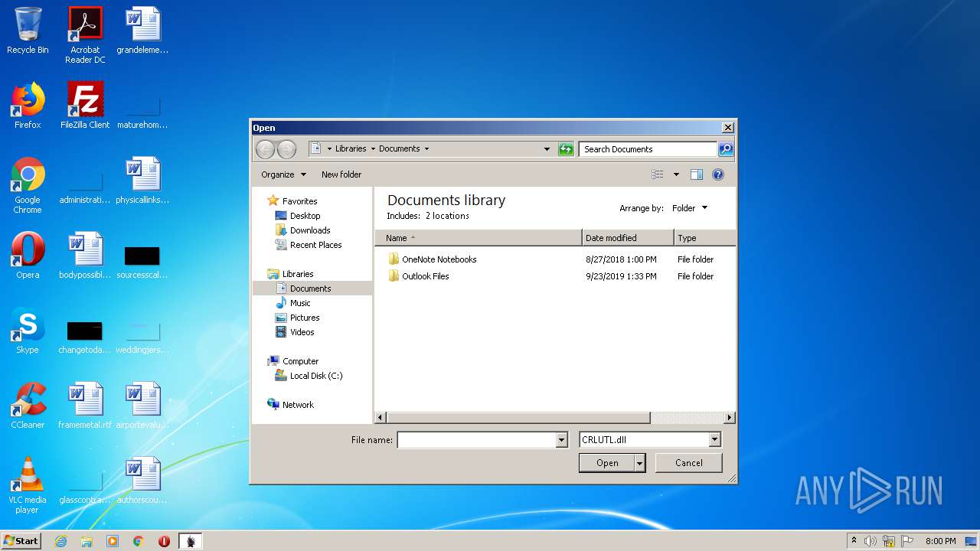Sort by Name column header

[x=479, y=238]
